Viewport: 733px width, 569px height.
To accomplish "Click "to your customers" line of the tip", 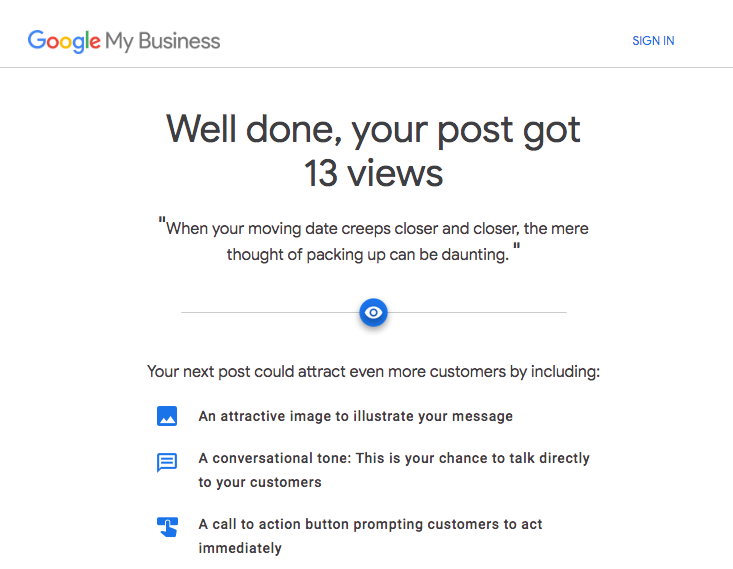I will coord(260,482).
